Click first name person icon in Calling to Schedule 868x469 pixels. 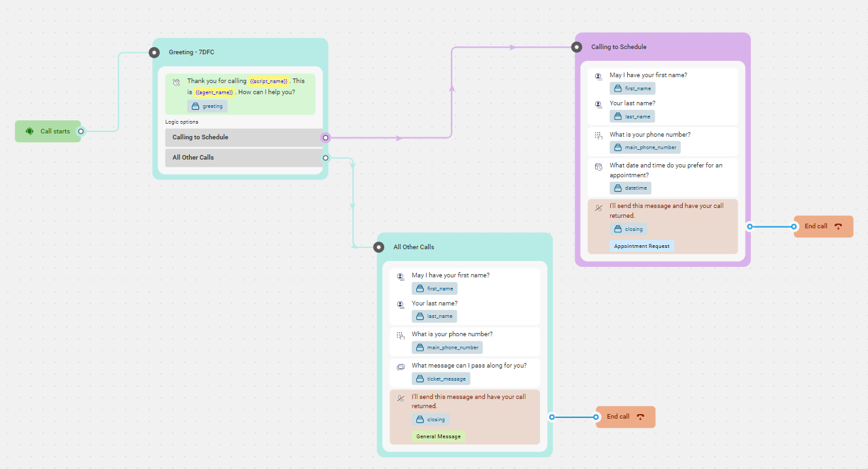click(x=598, y=77)
